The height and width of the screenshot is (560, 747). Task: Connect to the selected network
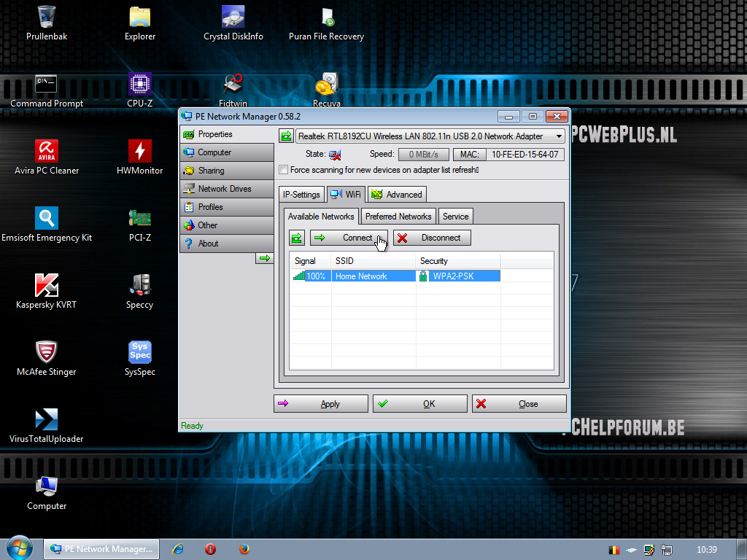pos(349,238)
